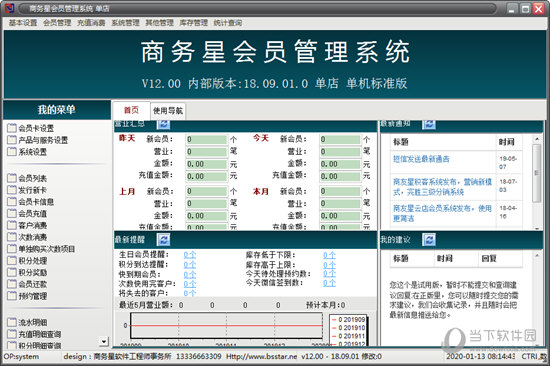Click the 本月 新会员 value field
This screenshot has height=366, width=550.
click(x=340, y=191)
